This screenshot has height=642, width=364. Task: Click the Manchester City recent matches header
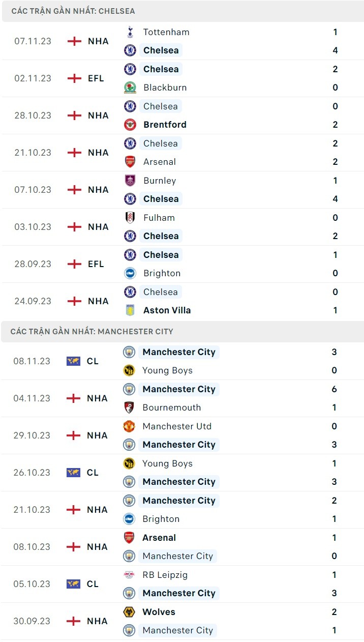point(92,331)
